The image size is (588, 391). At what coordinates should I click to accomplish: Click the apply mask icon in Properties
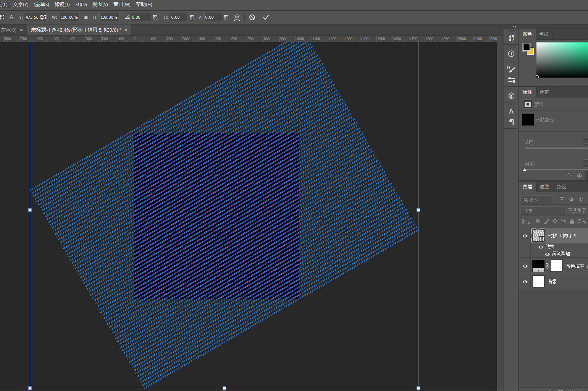(x=579, y=175)
